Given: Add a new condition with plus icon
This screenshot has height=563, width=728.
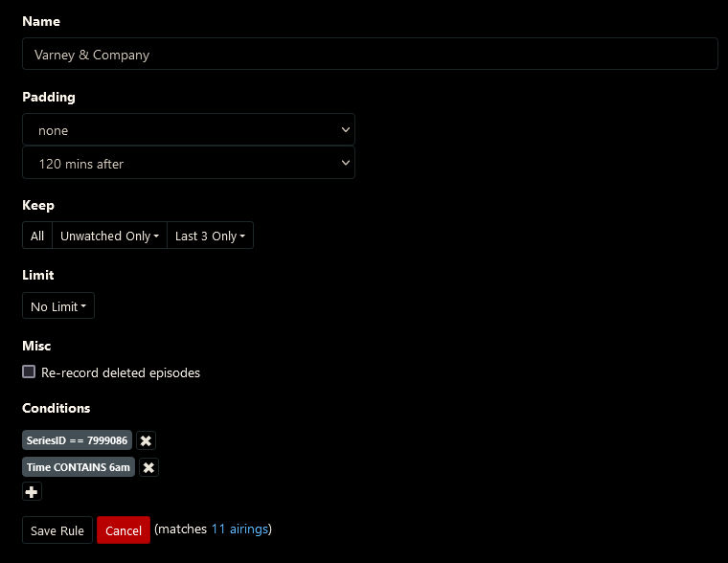Looking at the screenshot, I should (32, 491).
